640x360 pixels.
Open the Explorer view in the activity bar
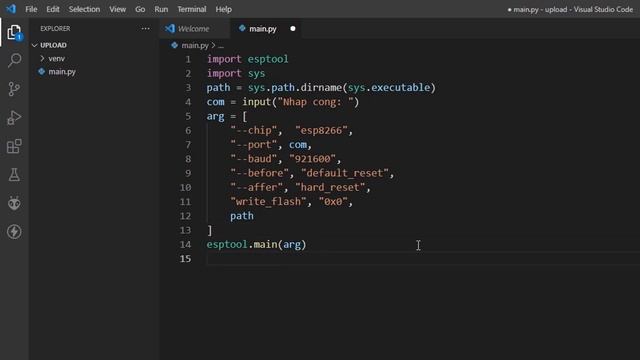point(14,32)
